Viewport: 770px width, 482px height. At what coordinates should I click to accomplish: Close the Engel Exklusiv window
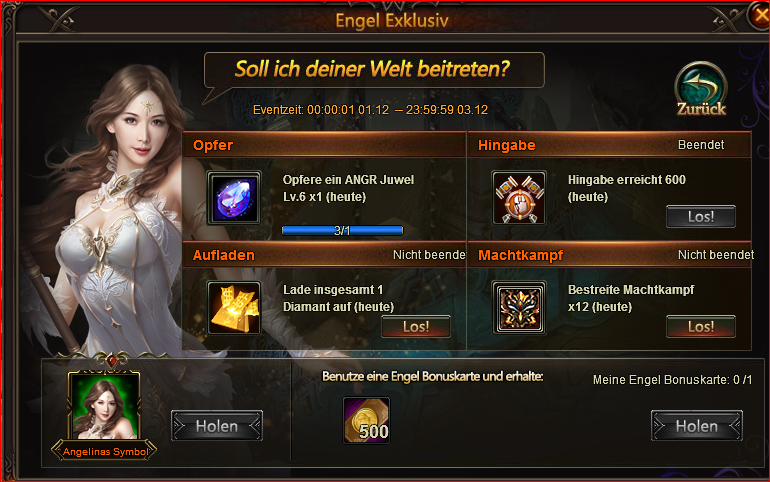(760, 16)
